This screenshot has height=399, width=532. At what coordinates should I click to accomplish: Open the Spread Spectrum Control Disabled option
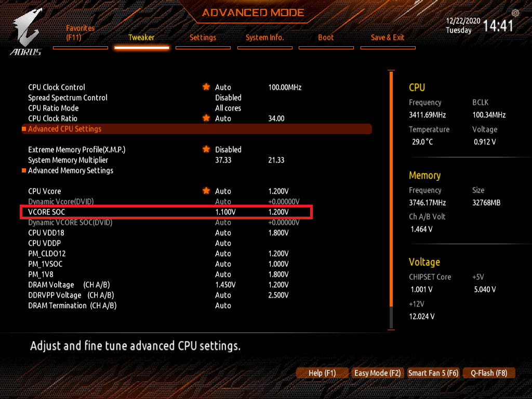(228, 98)
